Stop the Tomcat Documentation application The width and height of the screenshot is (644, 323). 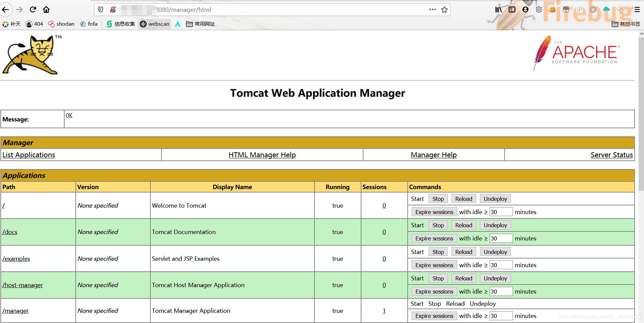[438, 225]
